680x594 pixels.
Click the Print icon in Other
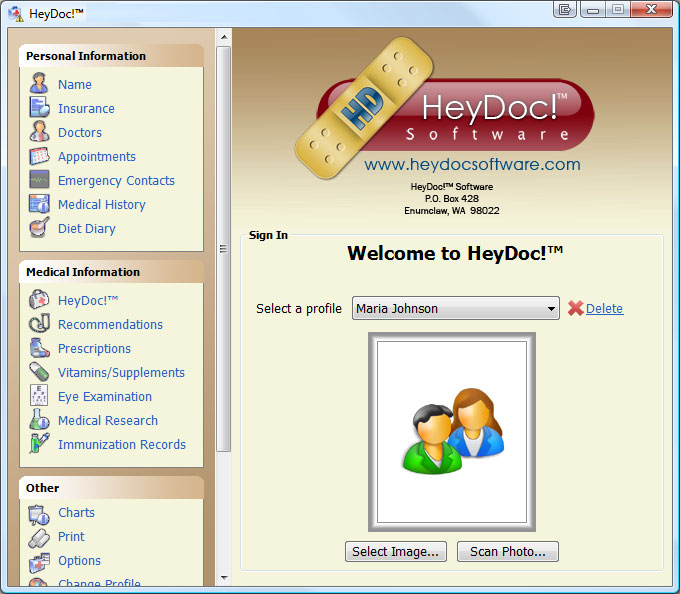[x=39, y=539]
